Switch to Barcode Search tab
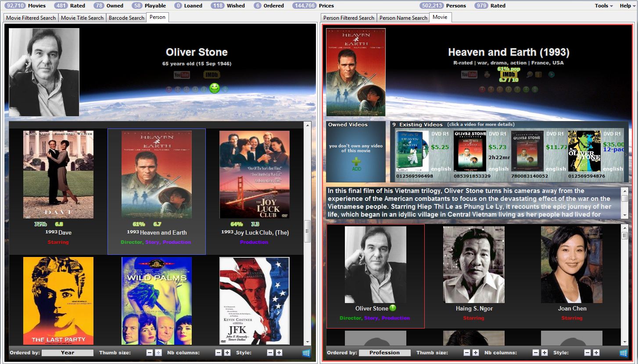 126,18
